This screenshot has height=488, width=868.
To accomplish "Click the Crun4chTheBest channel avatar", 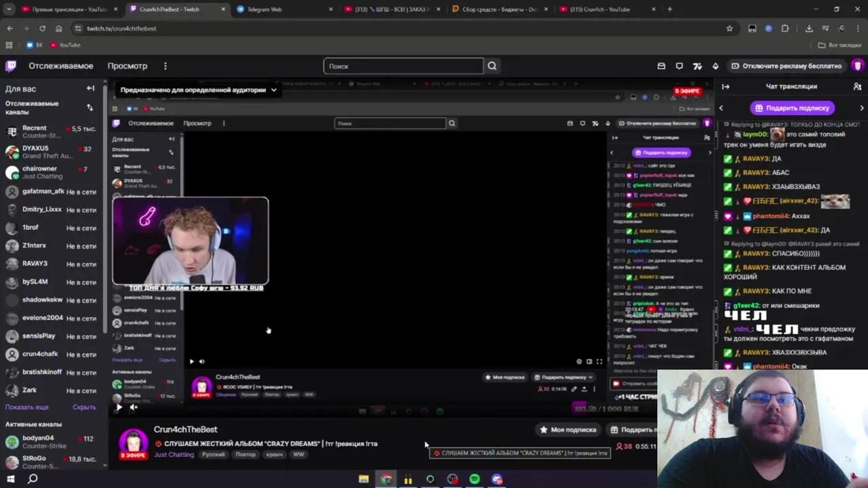I will [x=134, y=443].
